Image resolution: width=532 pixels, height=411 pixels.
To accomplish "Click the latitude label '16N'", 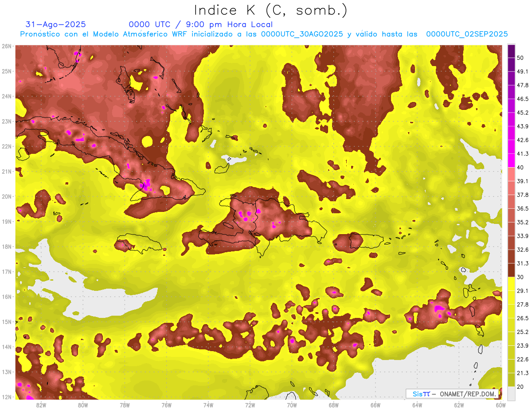I will point(7,297).
